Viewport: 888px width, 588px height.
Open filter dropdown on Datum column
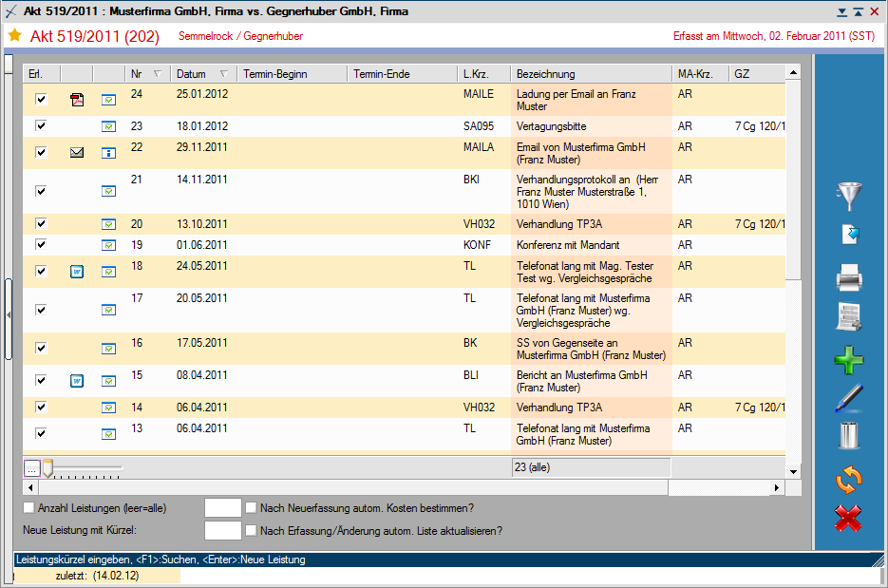coord(223,74)
